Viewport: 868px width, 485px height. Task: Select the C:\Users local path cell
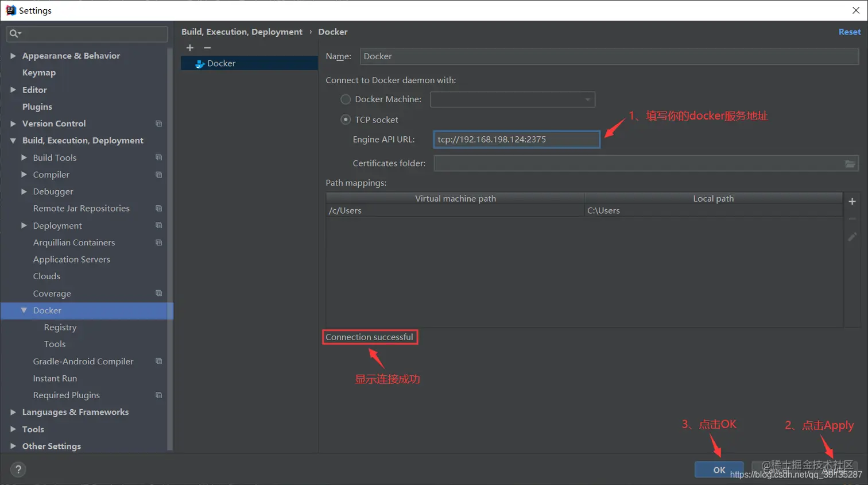pyautogui.click(x=713, y=211)
